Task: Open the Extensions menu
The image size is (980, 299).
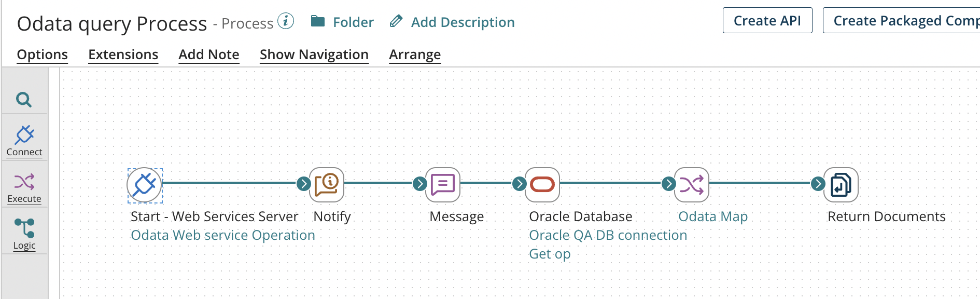Action: pos(123,55)
